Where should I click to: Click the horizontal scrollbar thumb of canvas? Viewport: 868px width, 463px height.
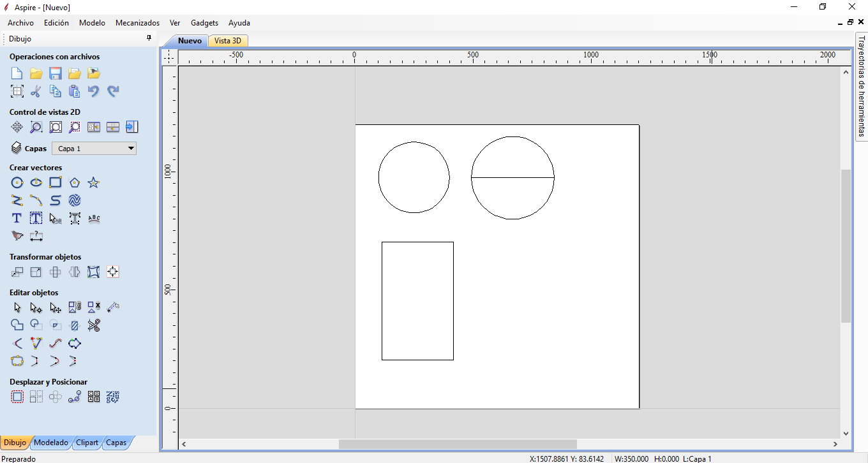click(x=458, y=444)
